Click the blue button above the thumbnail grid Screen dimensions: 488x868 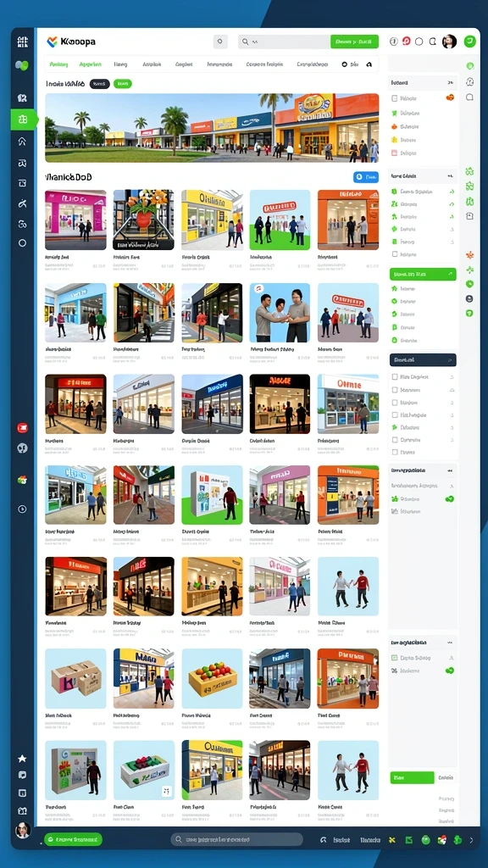[366, 177]
